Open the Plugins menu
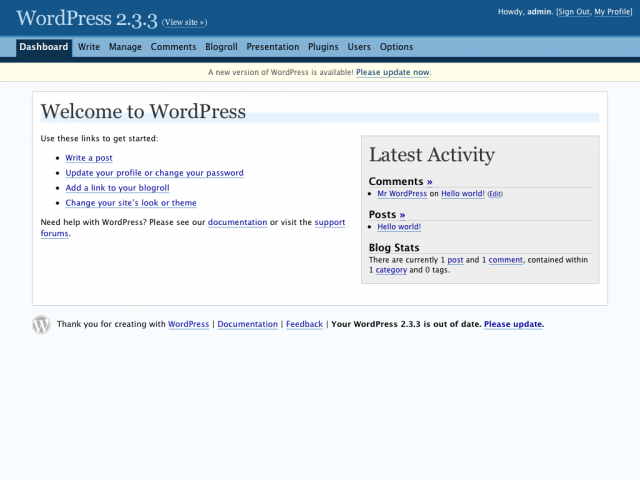This screenshot has width=640, height=480. pos(323,47)
